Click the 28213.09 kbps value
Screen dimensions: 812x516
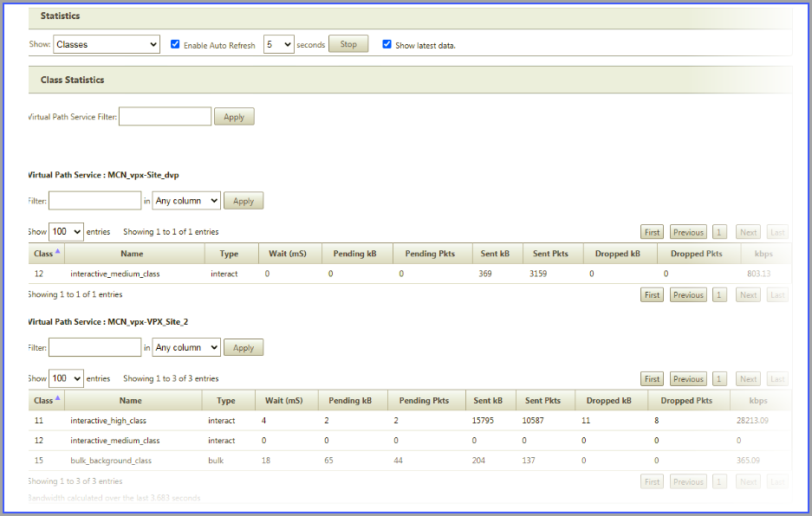(752, 421)
